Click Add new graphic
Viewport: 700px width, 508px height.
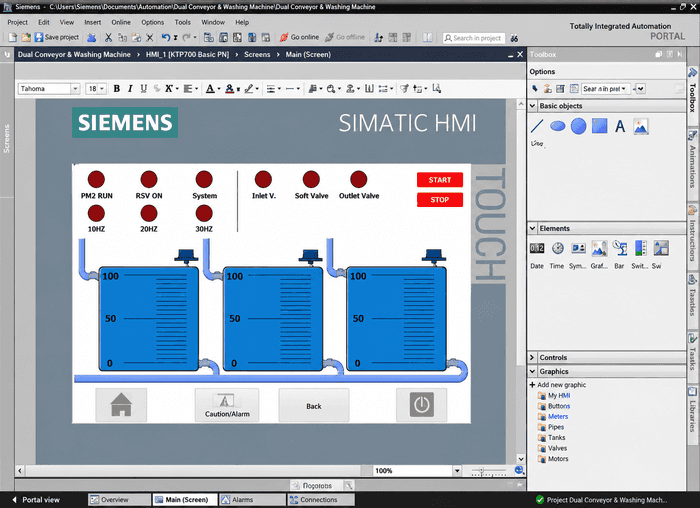point(558,385)
